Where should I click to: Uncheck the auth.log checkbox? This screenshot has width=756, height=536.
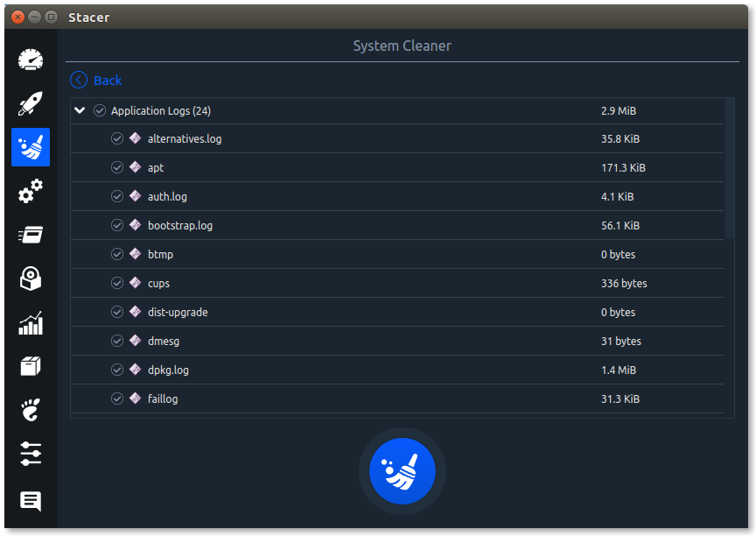[117, 196]
